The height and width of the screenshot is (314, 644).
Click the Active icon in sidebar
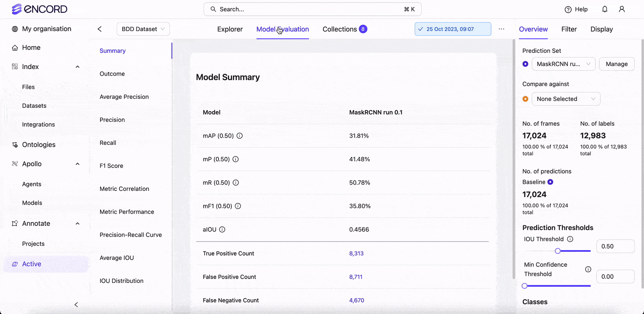pyautogui.click(x=15, y=264)
